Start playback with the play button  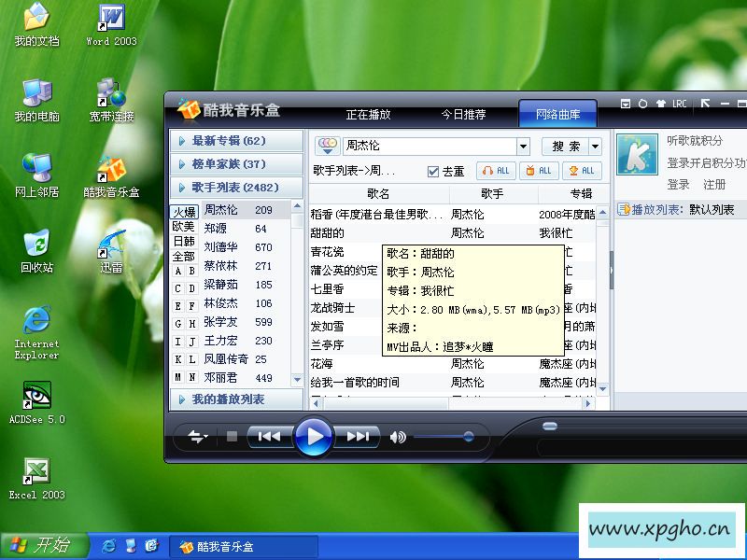pos(313,436)
